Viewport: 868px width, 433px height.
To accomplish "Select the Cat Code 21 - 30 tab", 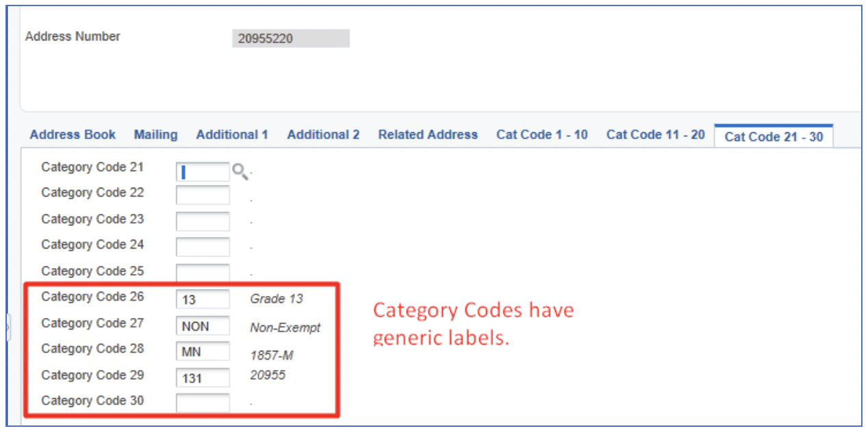I will 774,136.
